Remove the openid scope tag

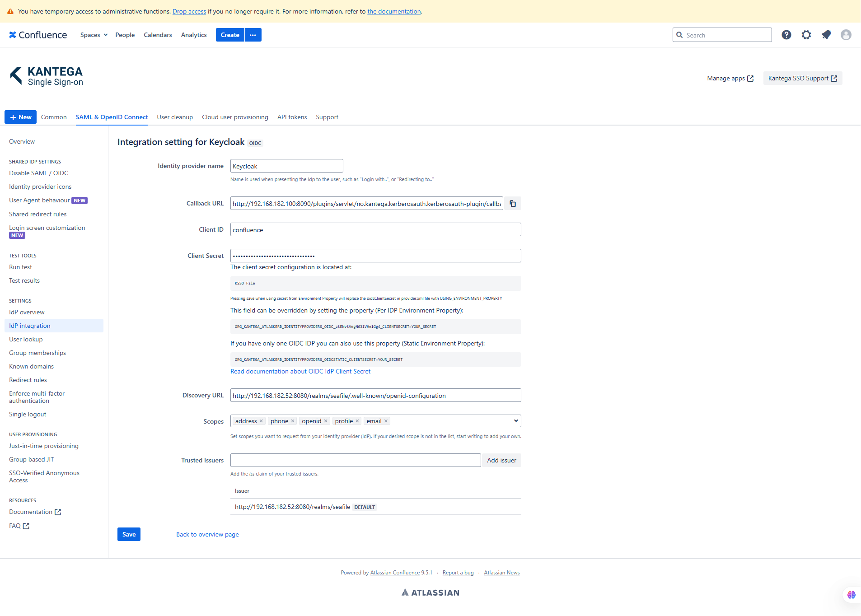click(326, 421)
